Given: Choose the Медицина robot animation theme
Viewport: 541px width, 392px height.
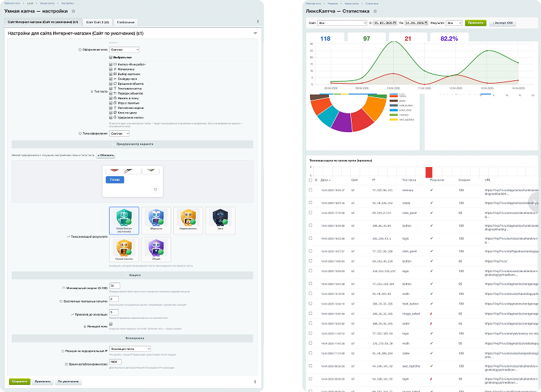Looking at the screenshot, I should tap(156, 221).
